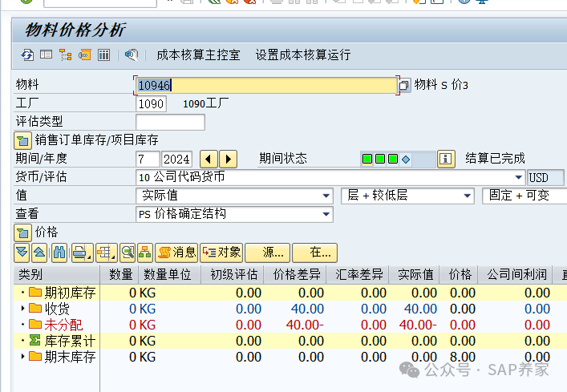Viewport: 567px width, 392px height.
Task: Expand all nodes with double-down arrow icon
Action: [x=22, y=253]
